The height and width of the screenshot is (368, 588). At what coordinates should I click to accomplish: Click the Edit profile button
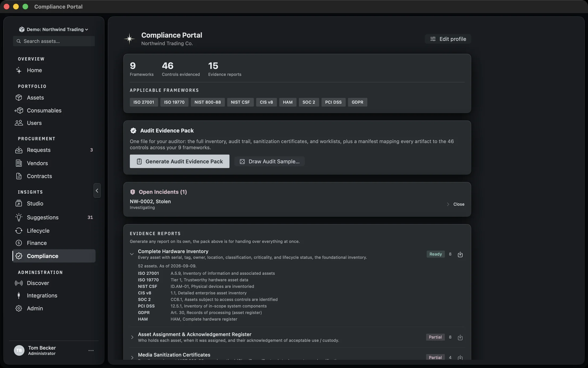tap(448, 39)
